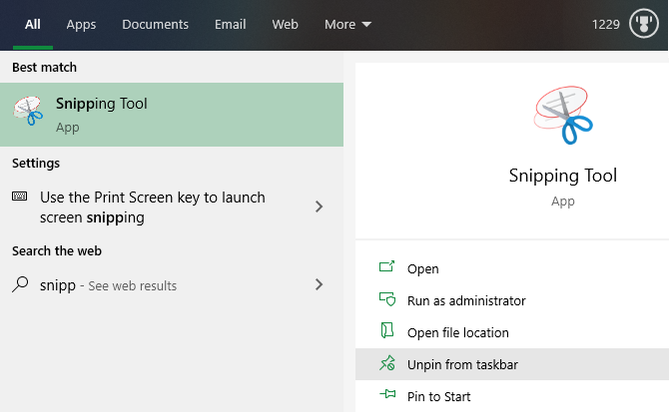Click the keyboard icon beside Print Screen setting
This screenshot has height=412, width=669.
point(20,197)
